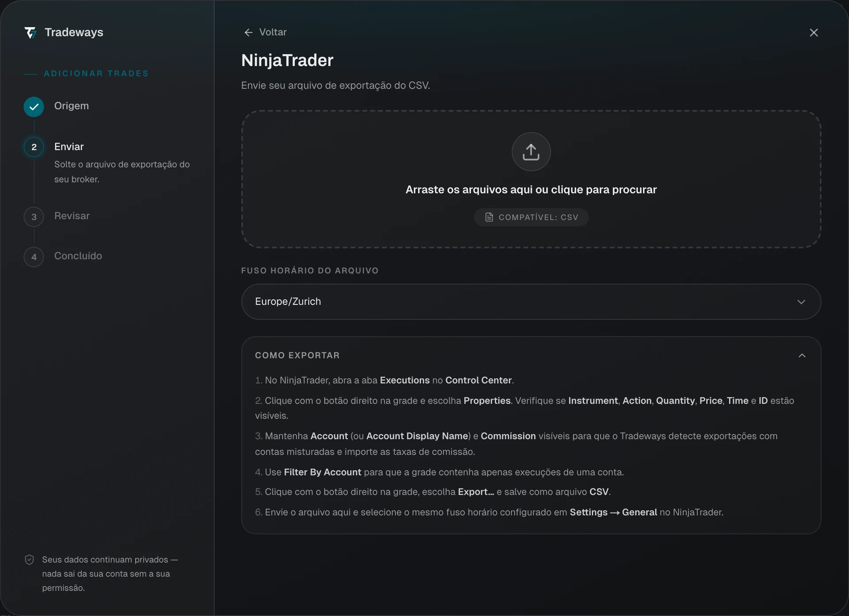Select step 4 Concluído circle
The height and width of the screenshot is (616, 849).
[x=34, y=257]
